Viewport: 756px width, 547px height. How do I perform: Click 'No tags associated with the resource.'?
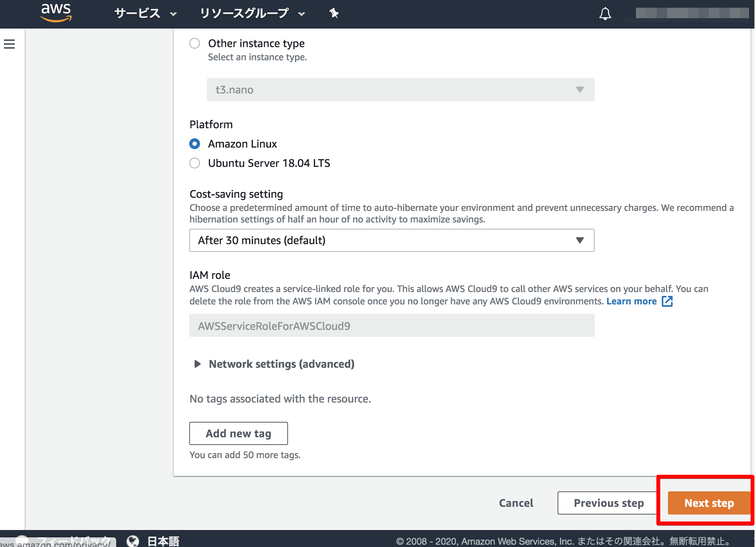[x=280, y=399]
